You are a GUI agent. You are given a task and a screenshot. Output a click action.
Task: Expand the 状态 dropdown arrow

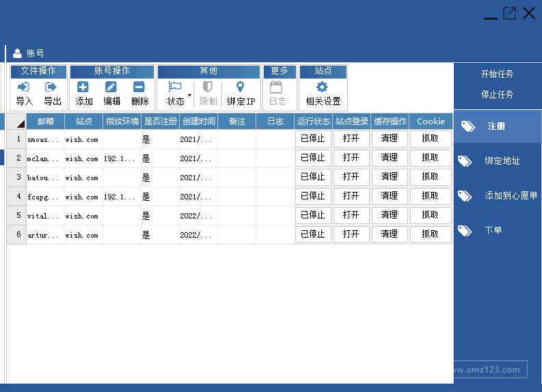[189, 95]
